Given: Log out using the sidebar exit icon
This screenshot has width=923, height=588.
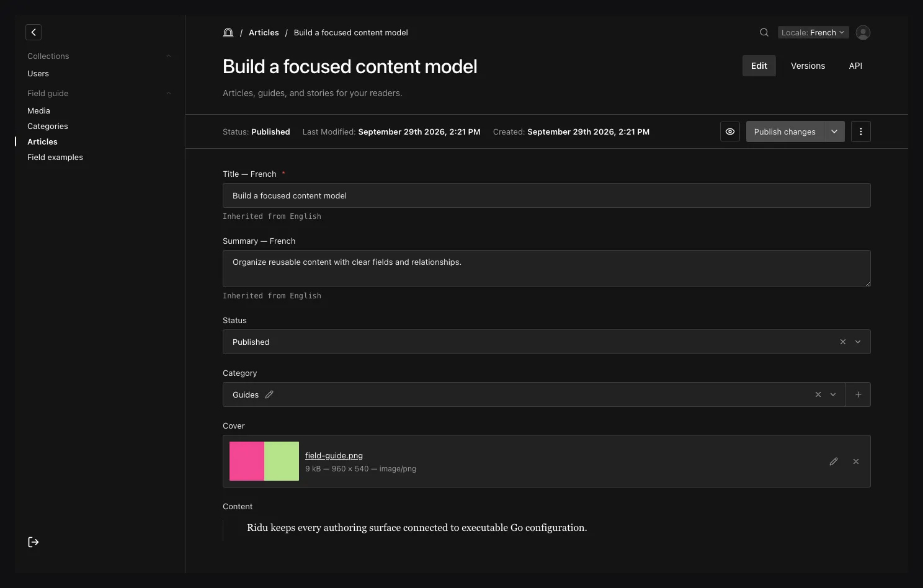Looking at the screenshot, I should click(x=33, y=542).
